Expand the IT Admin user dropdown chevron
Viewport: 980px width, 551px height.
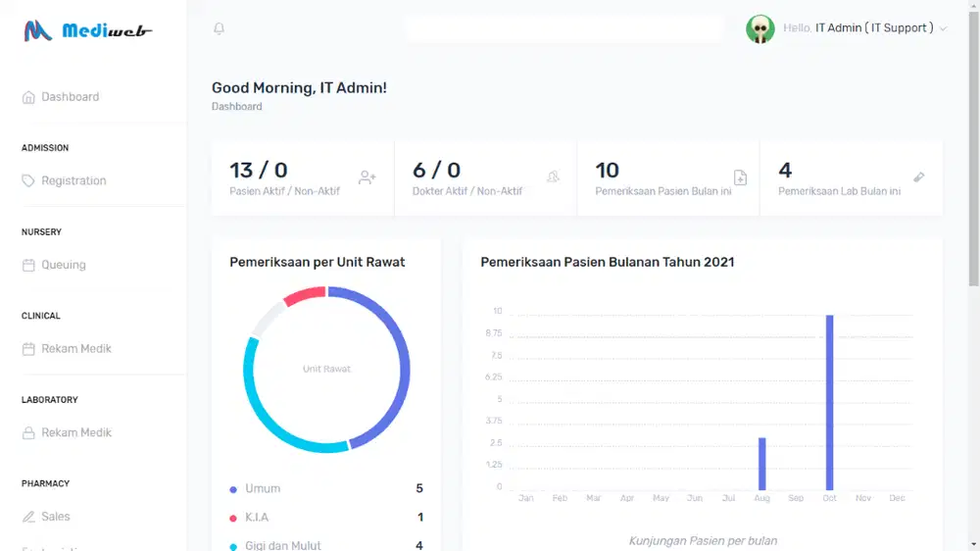(943, 29)
